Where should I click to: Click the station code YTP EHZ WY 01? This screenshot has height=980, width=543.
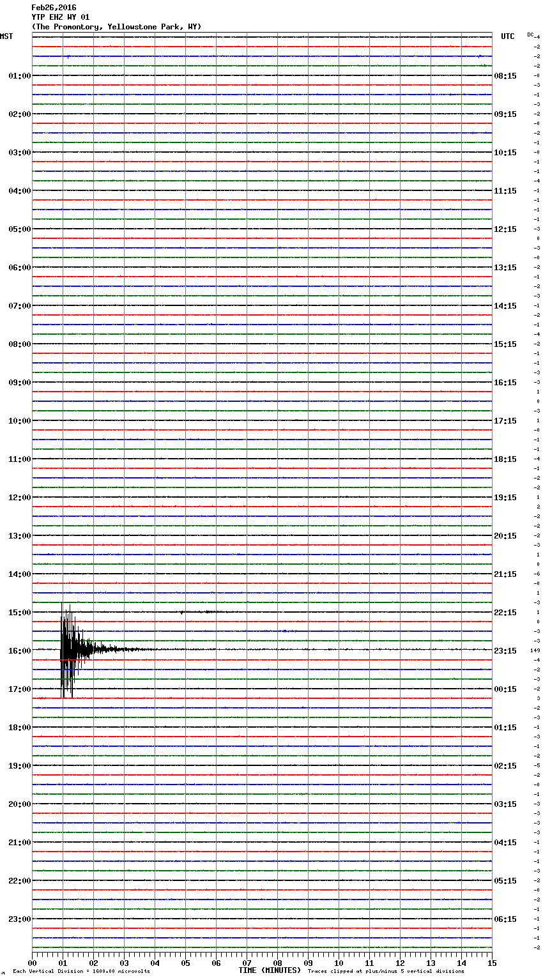[x=61, y=17]
